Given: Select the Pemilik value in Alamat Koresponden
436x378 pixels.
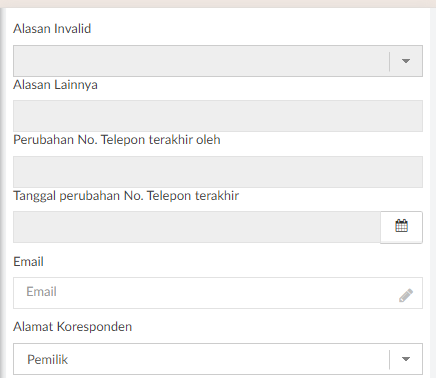Looking at the screenshot, I should click(47, 359).
